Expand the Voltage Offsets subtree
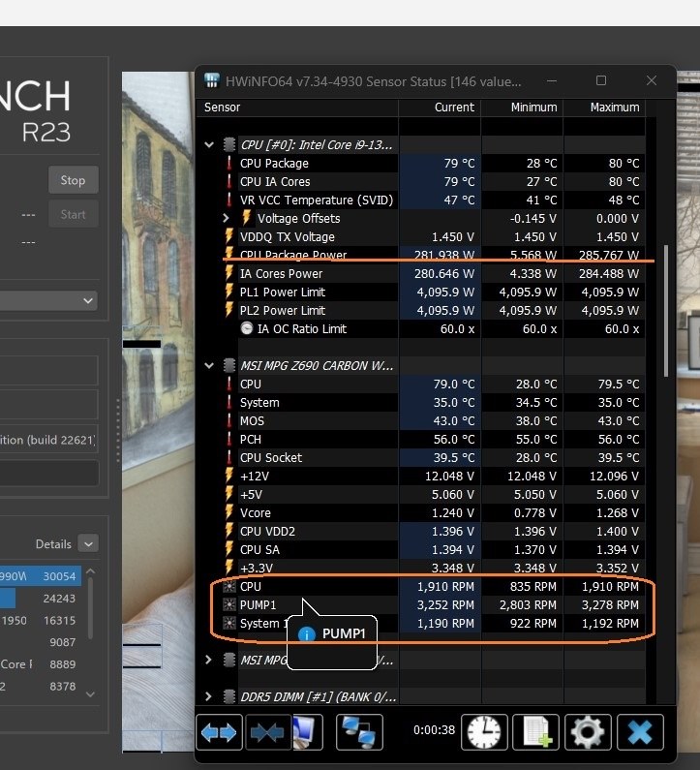Image resolution: width=700 pixels, height=770 pixels. pos(226,218)
